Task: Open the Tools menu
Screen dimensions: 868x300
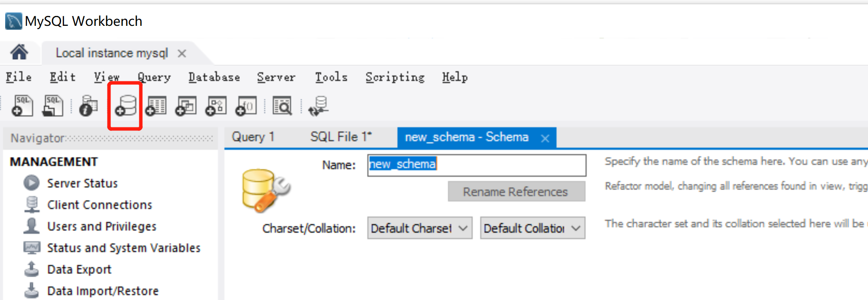Action: (x=331, y=77)
